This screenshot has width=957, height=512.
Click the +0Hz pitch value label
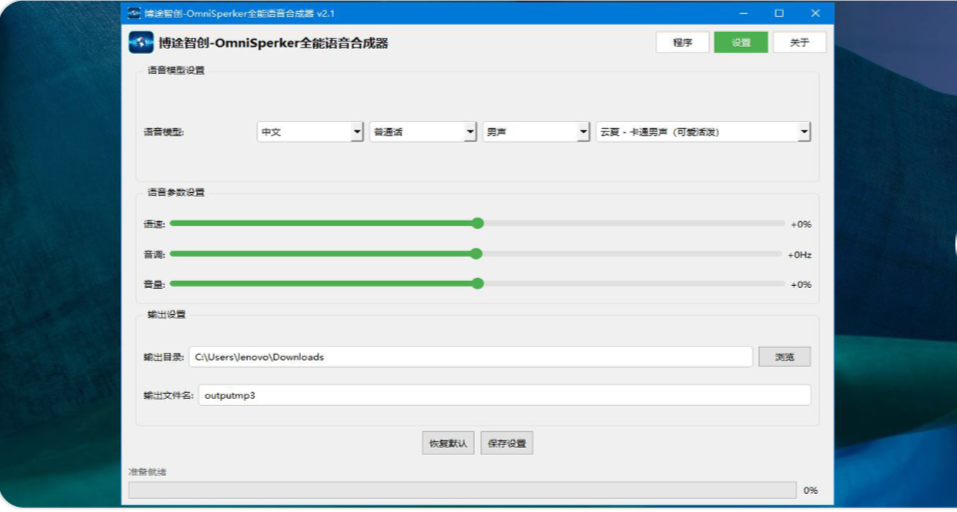[800, 254]
